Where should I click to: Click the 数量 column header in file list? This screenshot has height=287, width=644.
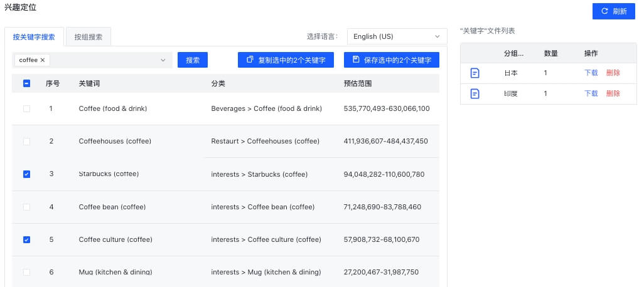pos(550,53)
